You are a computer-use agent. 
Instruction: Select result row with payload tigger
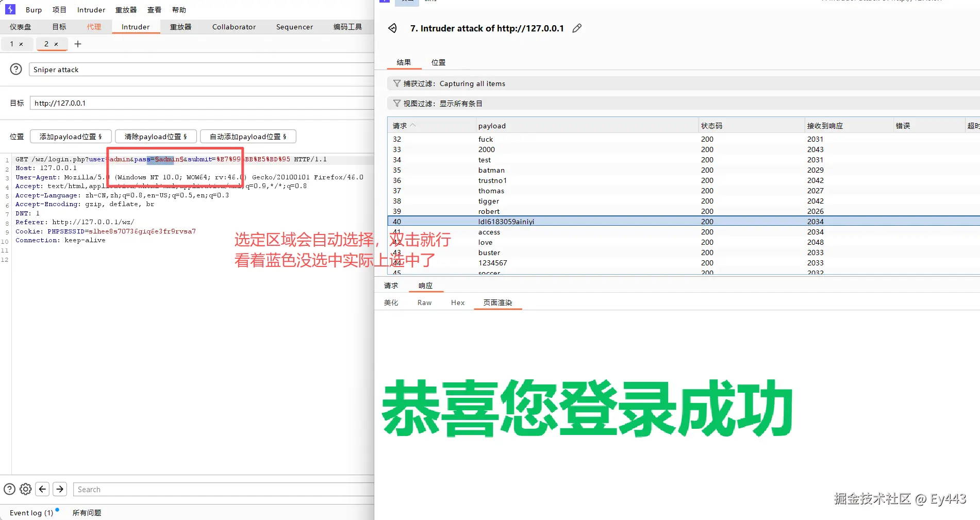pos(684,201)
